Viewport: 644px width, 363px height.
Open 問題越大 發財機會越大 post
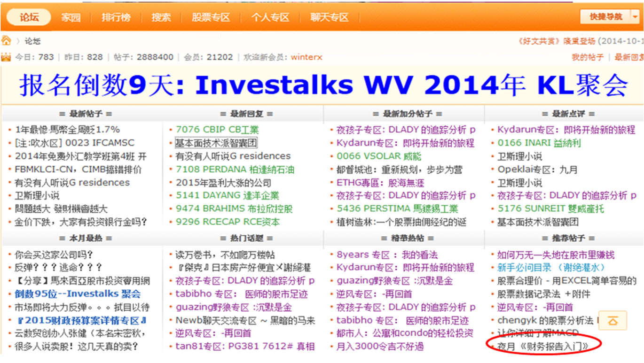click(x=61, y=209)
